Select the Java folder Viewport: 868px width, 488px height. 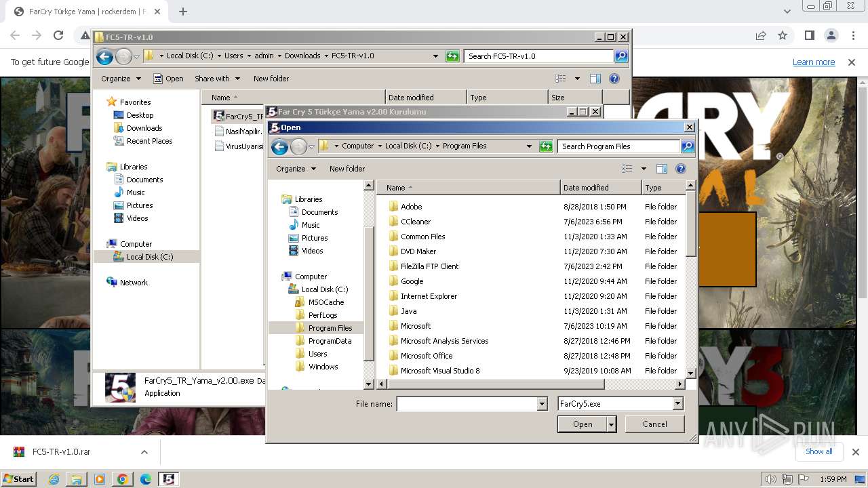[x=408, y=311]
